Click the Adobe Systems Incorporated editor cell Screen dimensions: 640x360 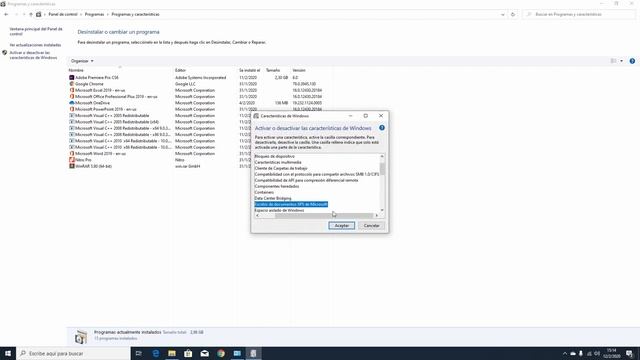coord(200,78)
